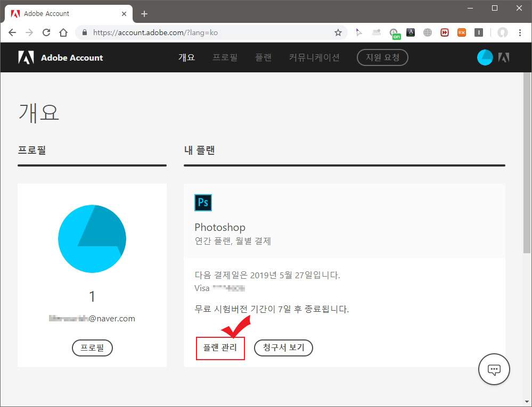Click the Visa card text
This screenshot has width=532, height=407.
219,288
